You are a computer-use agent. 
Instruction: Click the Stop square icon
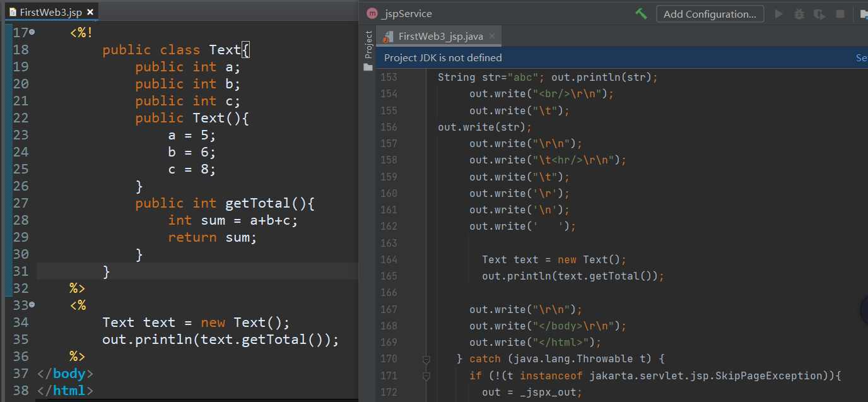click(x=840, y=14)
